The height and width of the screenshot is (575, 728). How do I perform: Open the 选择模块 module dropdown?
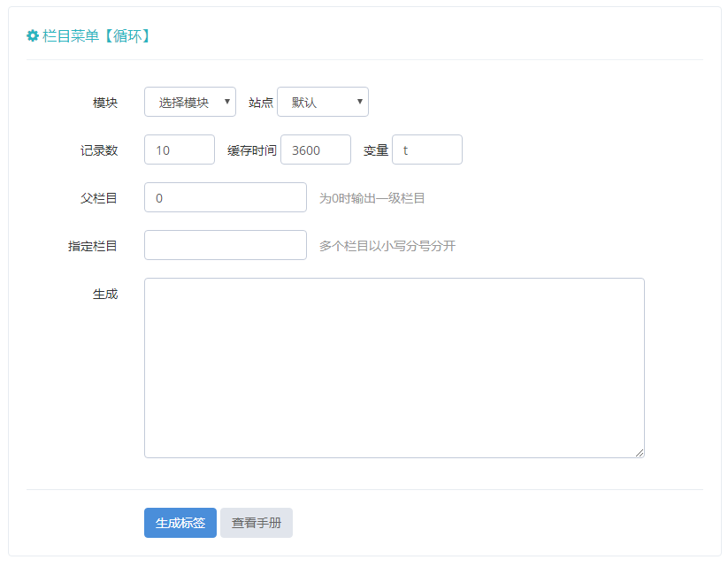(190, 102)
